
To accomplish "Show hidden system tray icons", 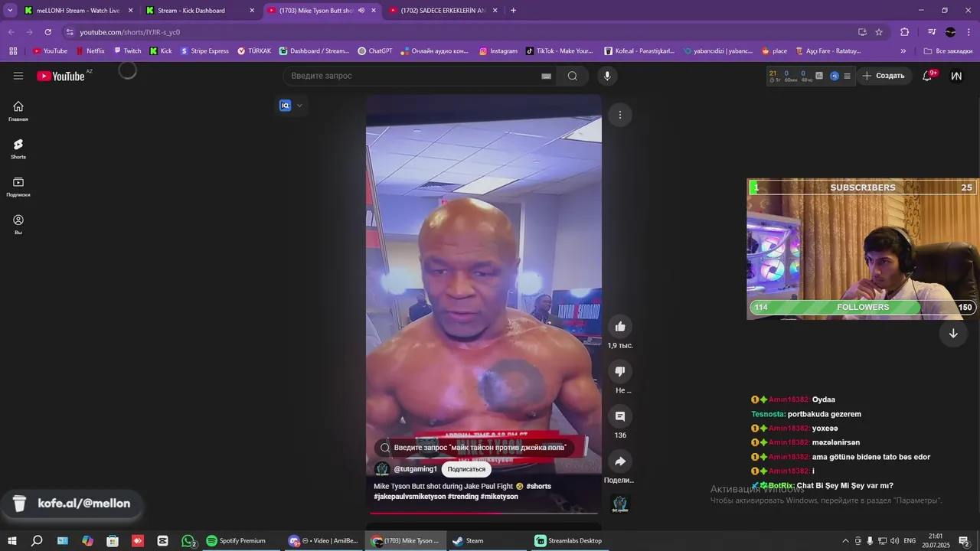I will click(845, 541).
